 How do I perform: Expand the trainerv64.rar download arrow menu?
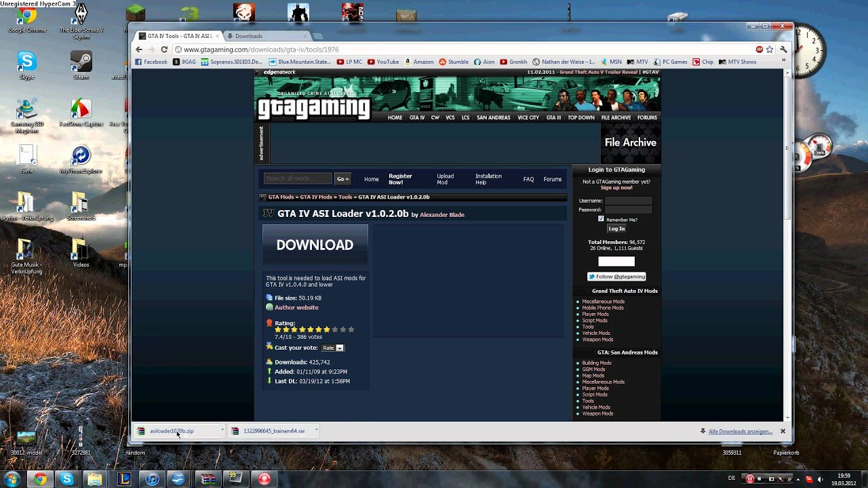[316, 430]
